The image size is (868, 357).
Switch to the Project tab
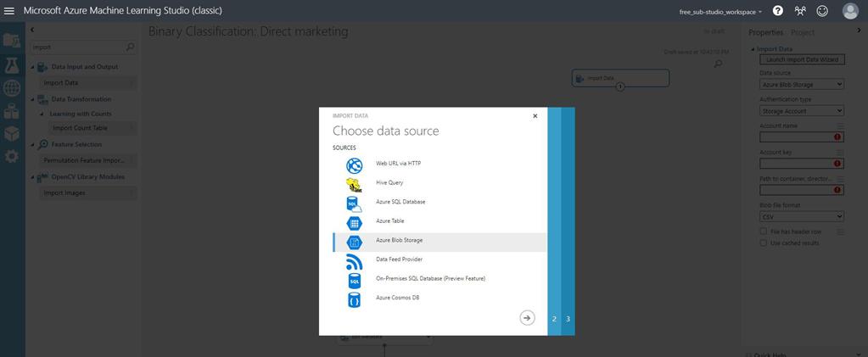point(803,33)
